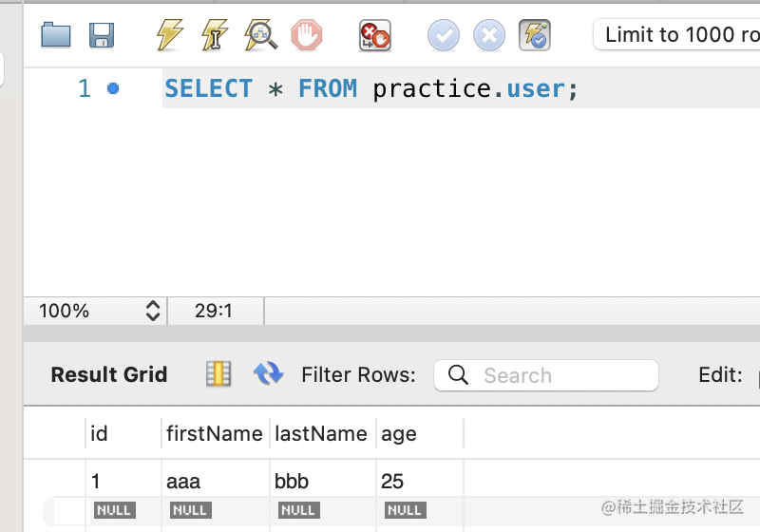This screenshot has height=532, width=760.
Task: Commit the transaction with the checkmark icon
Action: 443,36
